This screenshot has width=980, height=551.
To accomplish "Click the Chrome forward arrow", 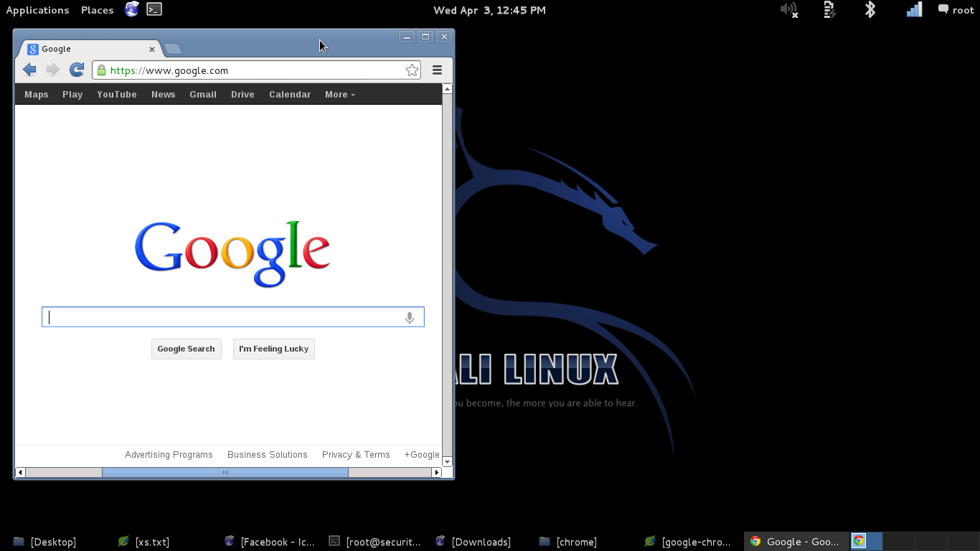I will click(x=52, y=70).
